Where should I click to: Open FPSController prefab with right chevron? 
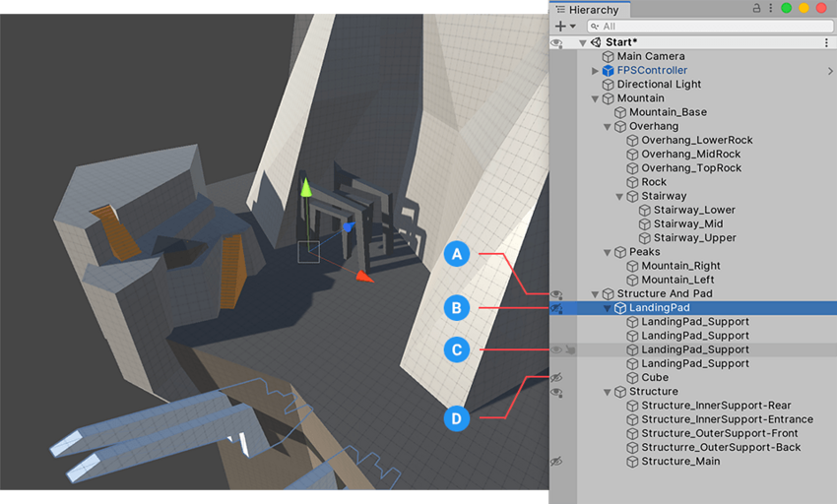click(829, 71)
